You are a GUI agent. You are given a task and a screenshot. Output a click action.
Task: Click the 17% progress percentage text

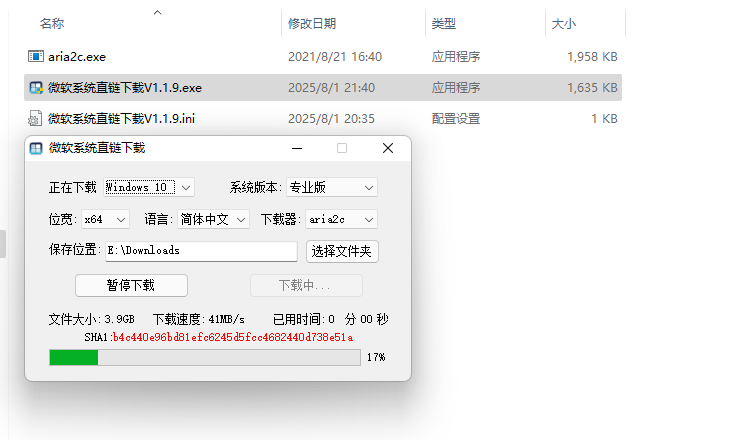click(376, 358)
